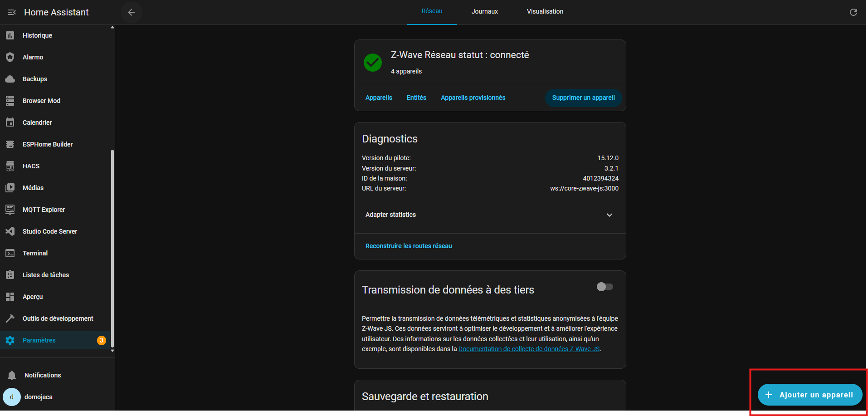Open Studio Code Server icon

click(10, 231)
